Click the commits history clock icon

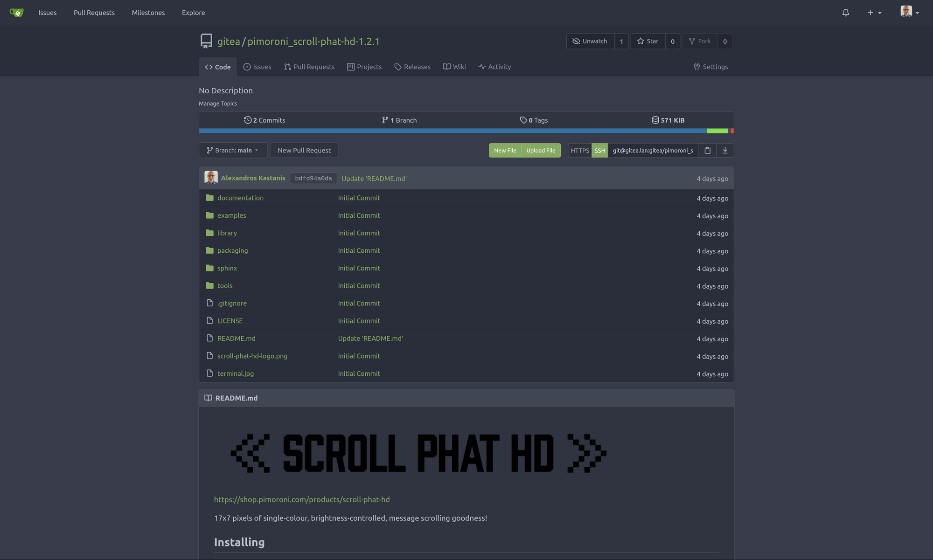tap(248, 120)
